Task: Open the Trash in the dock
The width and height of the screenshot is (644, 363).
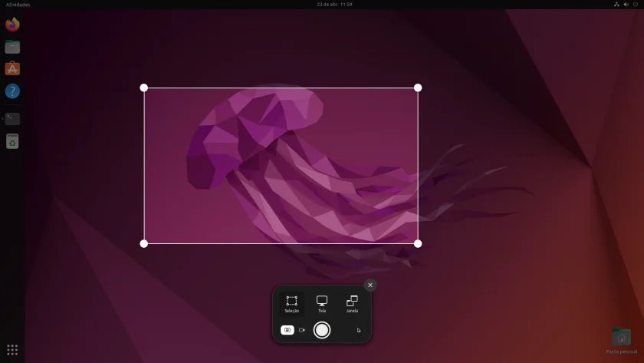Action: pos(12,141)
